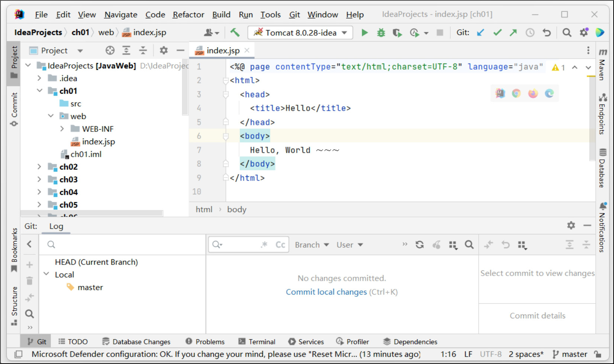
Task: Click the Build project hammer icon
Action: tap(235, 33)
